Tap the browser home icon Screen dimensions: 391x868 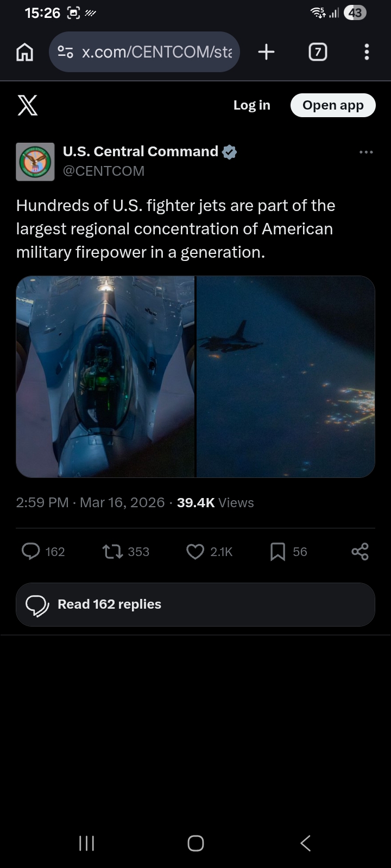[x=25, y=52]
